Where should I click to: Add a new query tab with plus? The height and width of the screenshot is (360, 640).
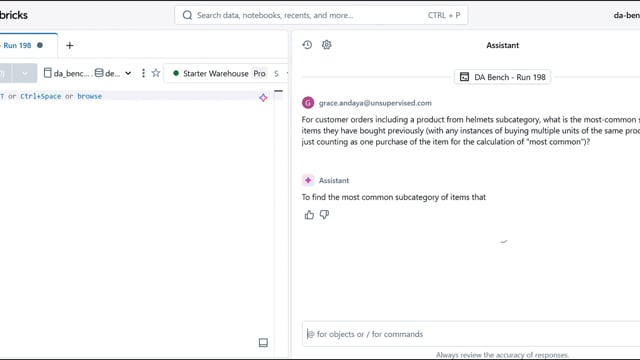tap(70, 45)
